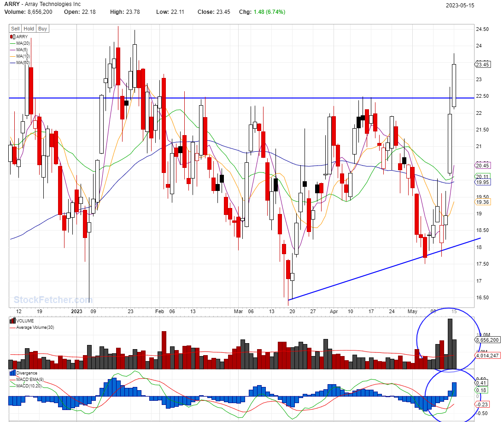Click the 19.95 MA(60) price tag

click(482, 182)
